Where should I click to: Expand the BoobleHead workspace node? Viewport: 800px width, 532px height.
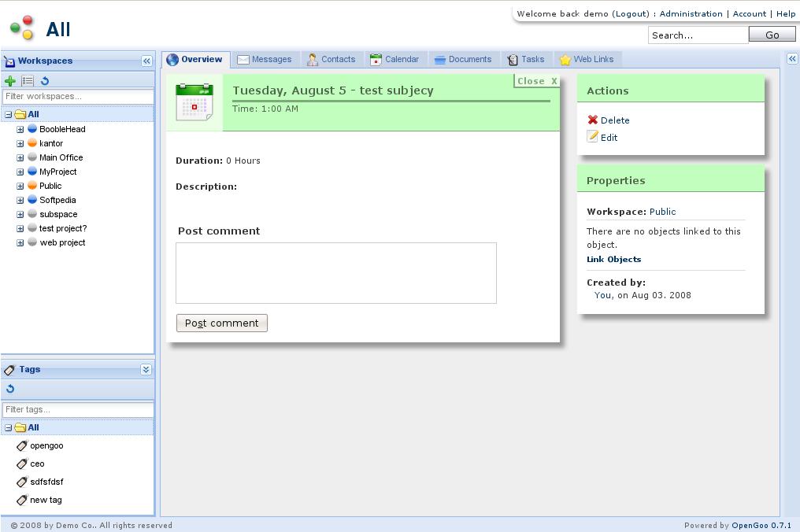[x=20, y=129]
